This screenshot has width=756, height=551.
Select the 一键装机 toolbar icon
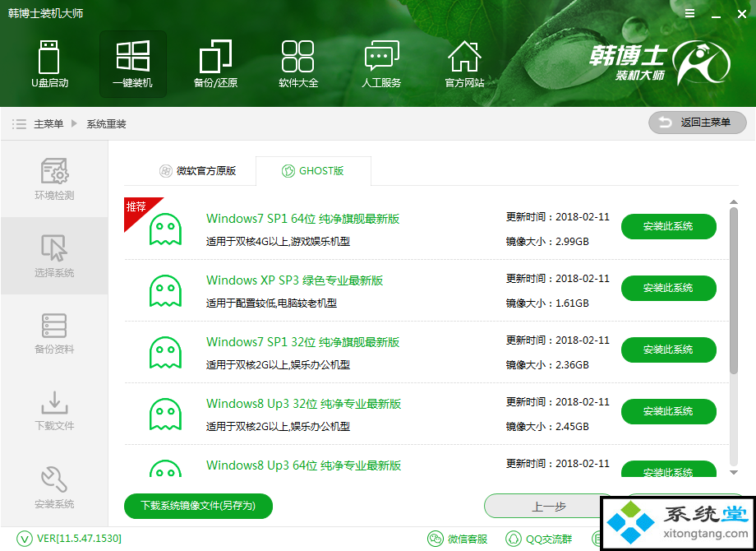click(132, 63)
